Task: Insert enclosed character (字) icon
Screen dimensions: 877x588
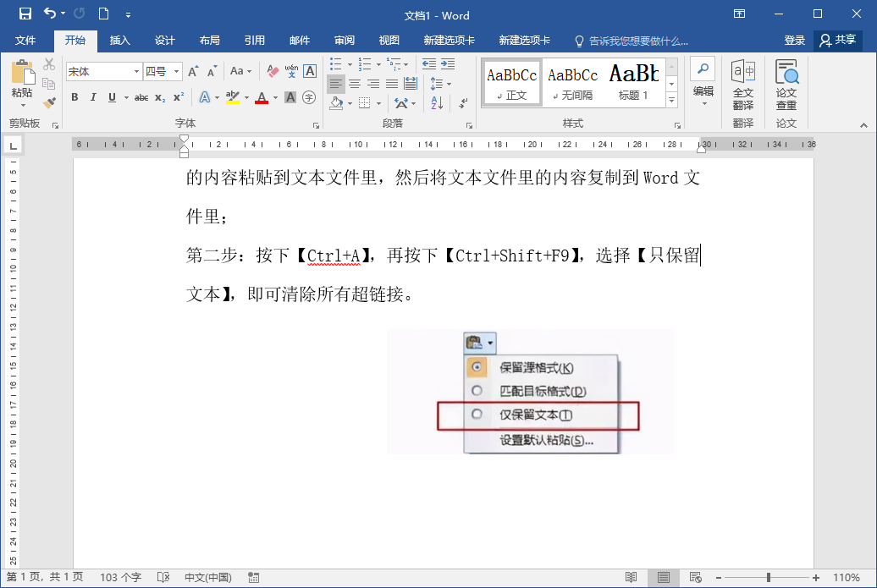Action: [x=309, y=97]
